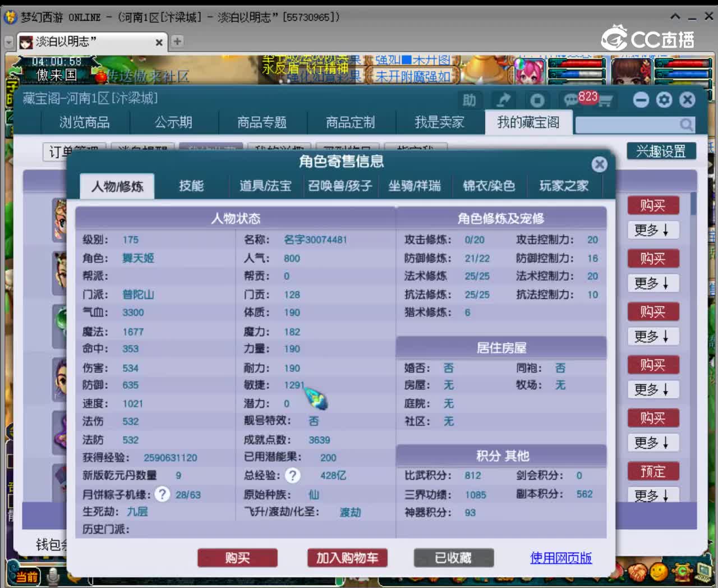Switch to 锦衣/染色 tab
Image resolution: width=718 pixels, height=588 pixels.
click(x=489, y=186)
